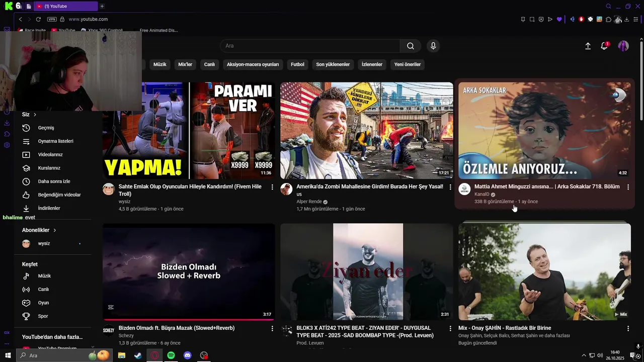The width and height of the screenshot is (644, 362).
Task: Toggle the browser VPN badge
Action: click(52, 19)
